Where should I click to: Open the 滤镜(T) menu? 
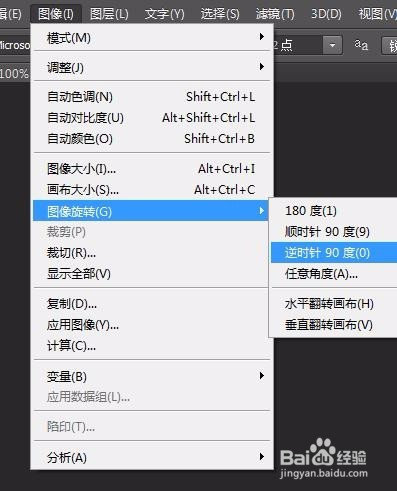[x=275, y=14]
